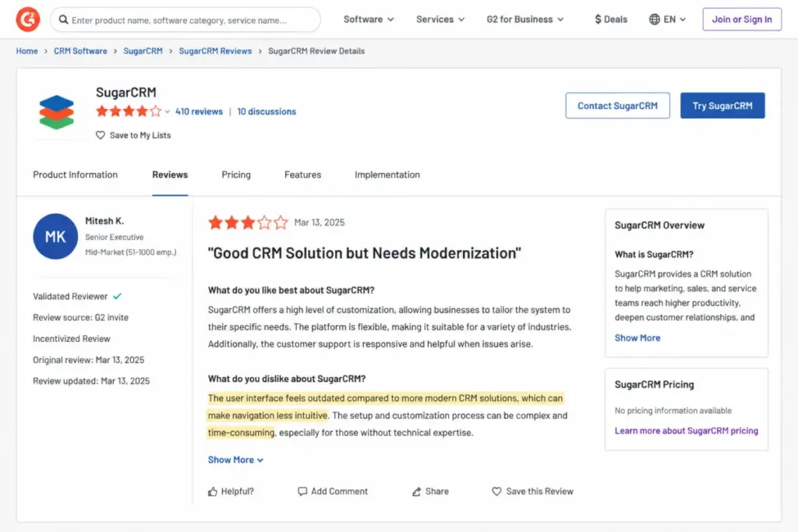Open CRM Software breadcrumb link

click(x=80, y=51)
